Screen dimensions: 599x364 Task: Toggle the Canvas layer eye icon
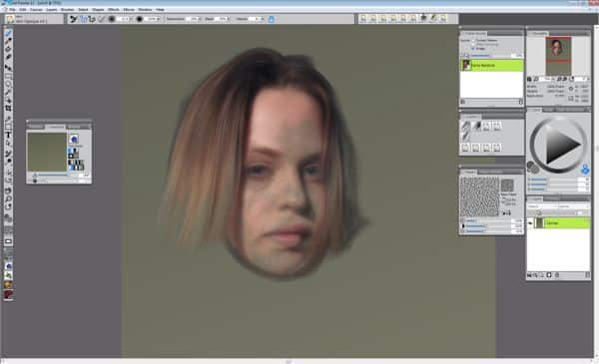(x=530, y=223)
